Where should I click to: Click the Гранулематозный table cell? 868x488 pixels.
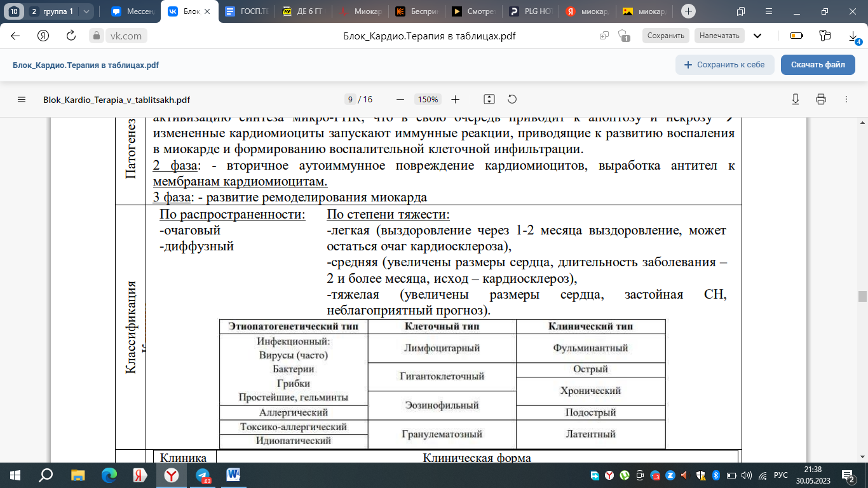[442, 435]
